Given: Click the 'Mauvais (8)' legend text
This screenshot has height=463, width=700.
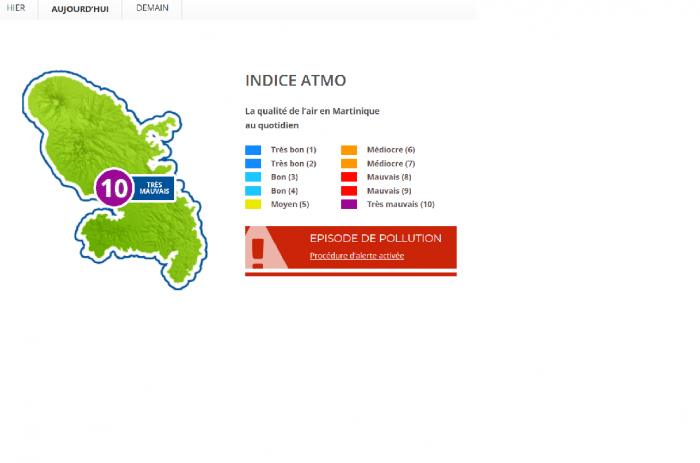Looking at the screenshot, I should pyautogui.click(x=389, y=177).
